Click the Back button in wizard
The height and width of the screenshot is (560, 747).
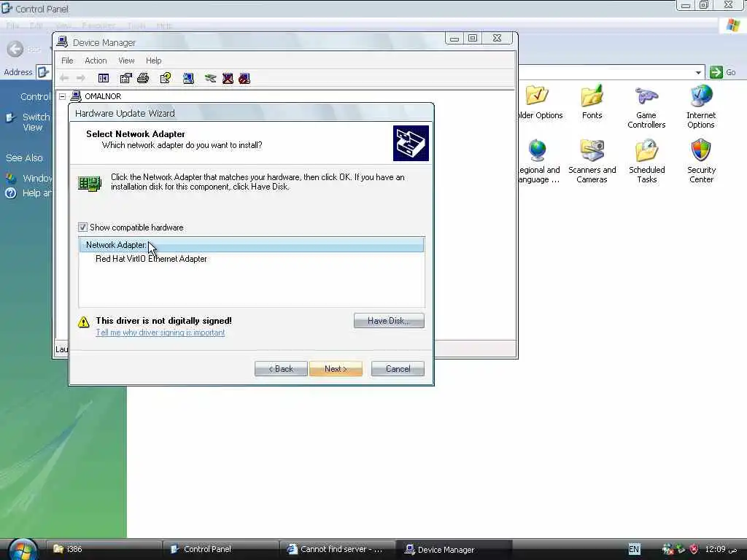tap(281, 368)
